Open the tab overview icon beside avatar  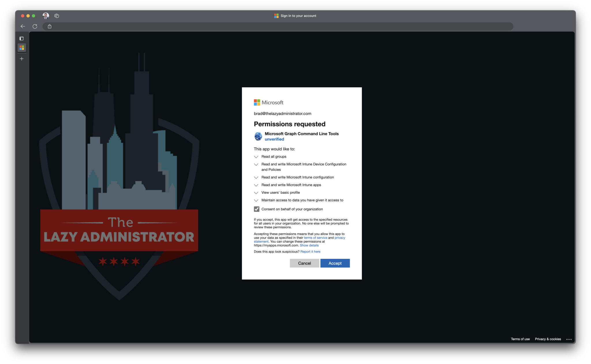click(x=57, y=16)
